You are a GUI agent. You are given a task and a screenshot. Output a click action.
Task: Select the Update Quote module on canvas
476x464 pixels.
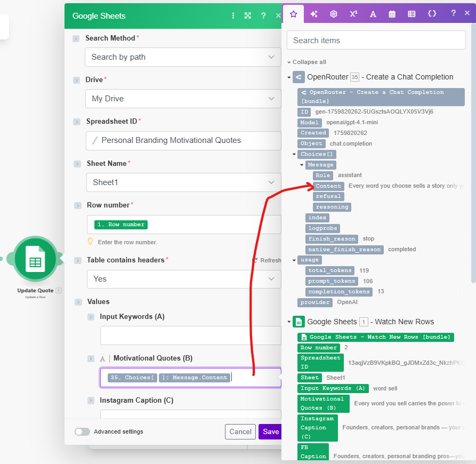point(36,259)
